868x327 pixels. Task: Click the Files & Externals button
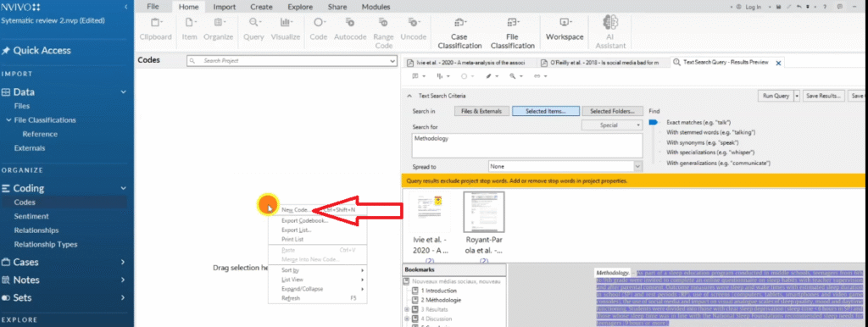(481, 111)
